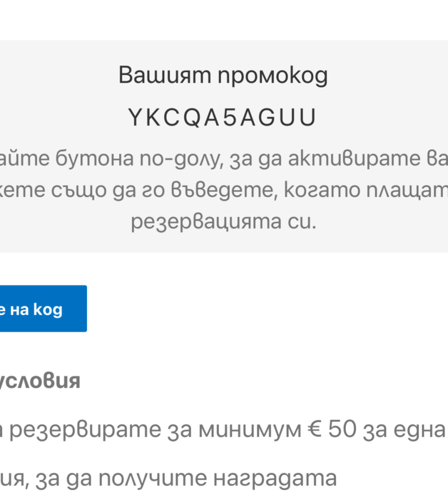Click the word 'промокод' in the heading

[273, 75]
